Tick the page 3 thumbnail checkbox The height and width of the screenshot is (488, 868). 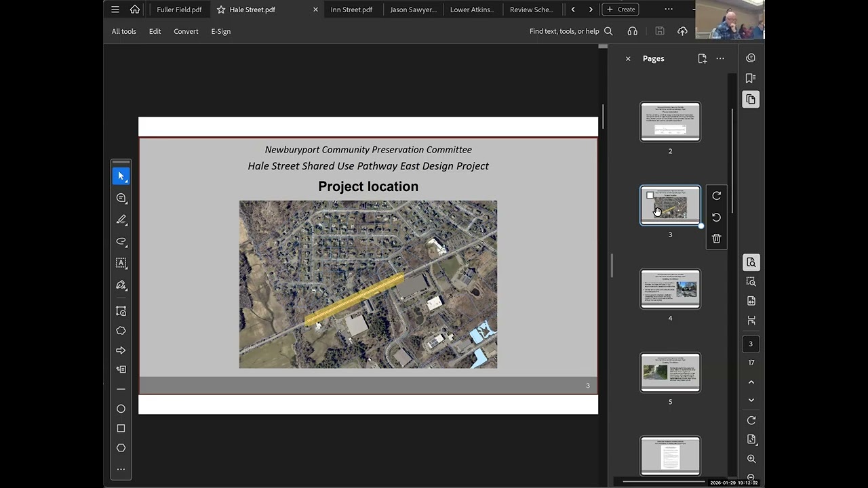point(650,196)
